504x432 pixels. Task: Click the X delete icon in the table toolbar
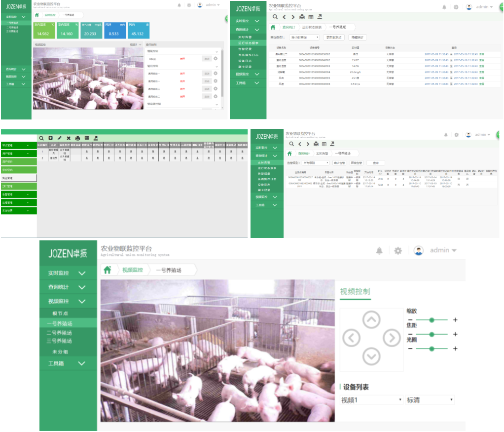click(69, 138)
